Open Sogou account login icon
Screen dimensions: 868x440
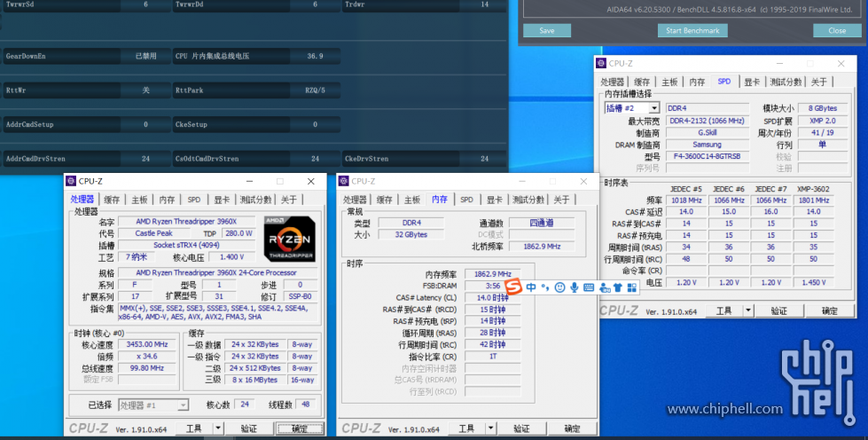coord(604,287)
